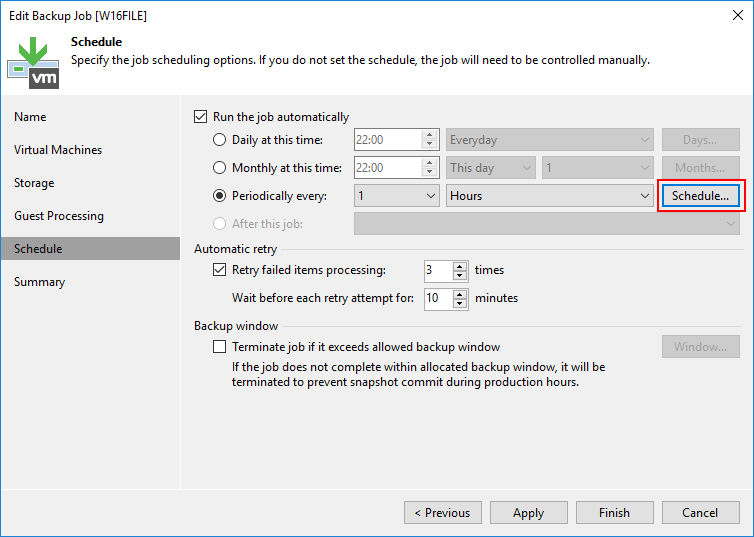Switch to the Storage step

pos(34,183)
